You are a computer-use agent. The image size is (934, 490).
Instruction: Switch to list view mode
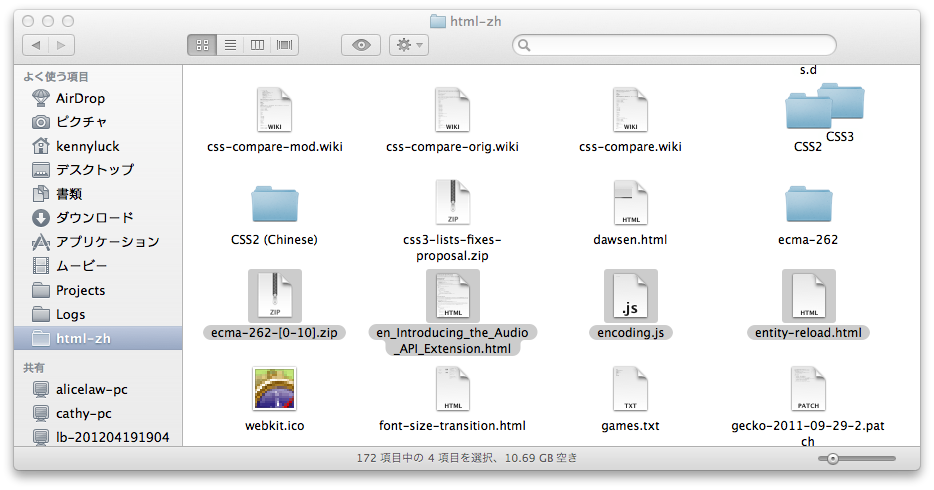click(230, 45)
